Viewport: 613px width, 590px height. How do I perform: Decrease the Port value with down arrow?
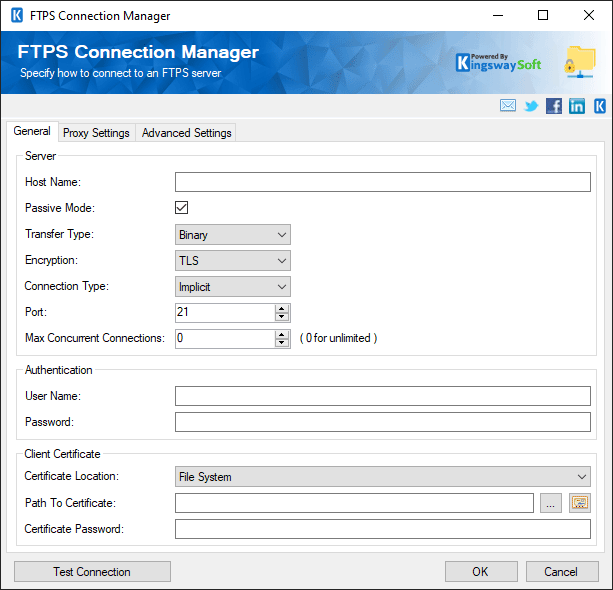[281, 317]
